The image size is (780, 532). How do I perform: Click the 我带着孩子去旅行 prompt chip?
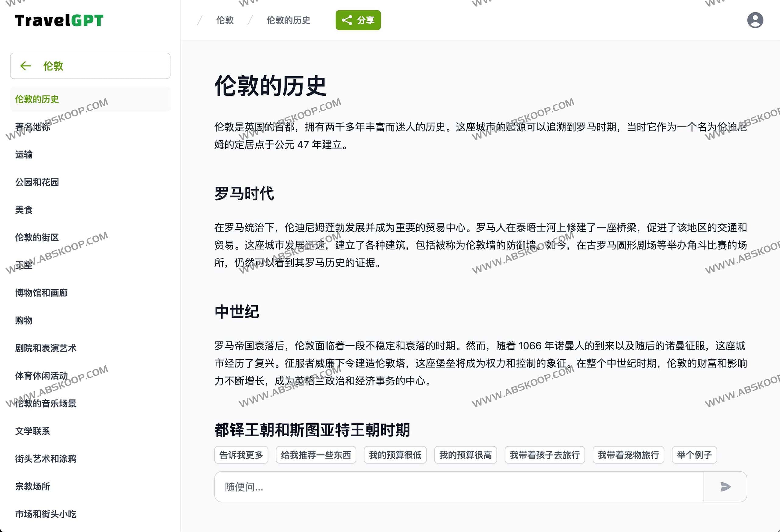click(x=544, y=455)
